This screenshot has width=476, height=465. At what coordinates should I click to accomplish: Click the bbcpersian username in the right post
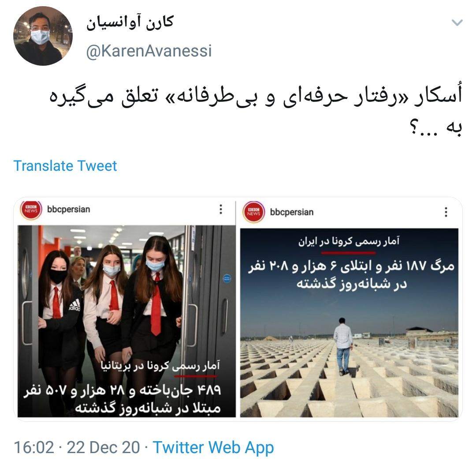pos(292,212)
